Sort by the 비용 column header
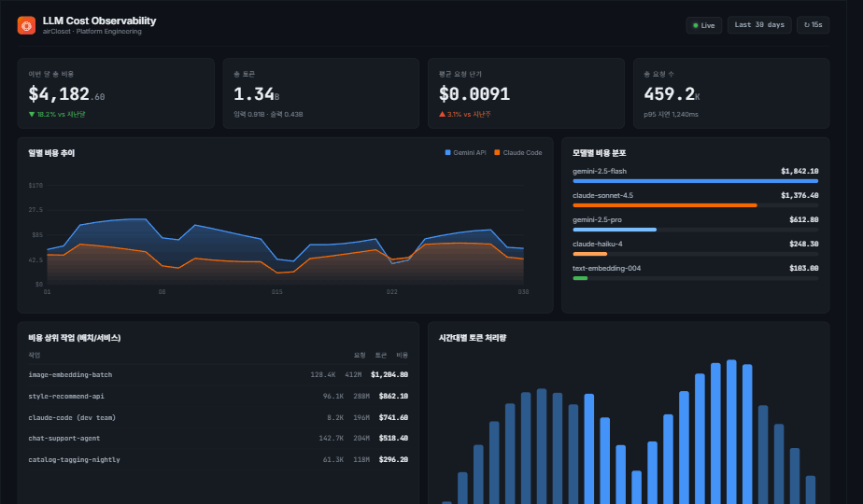This screenshot has height=504, width=863. [x=403, y=355]
